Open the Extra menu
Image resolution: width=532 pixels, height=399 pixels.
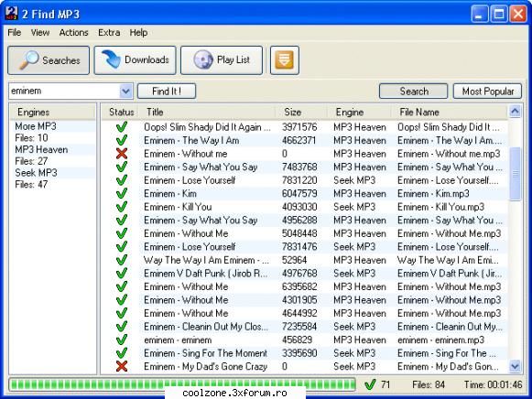pos(109,33)
